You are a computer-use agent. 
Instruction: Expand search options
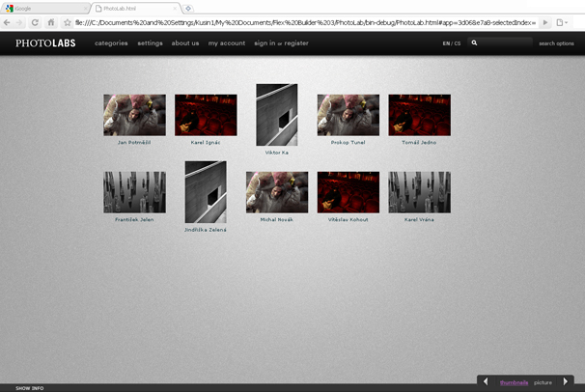556,43
